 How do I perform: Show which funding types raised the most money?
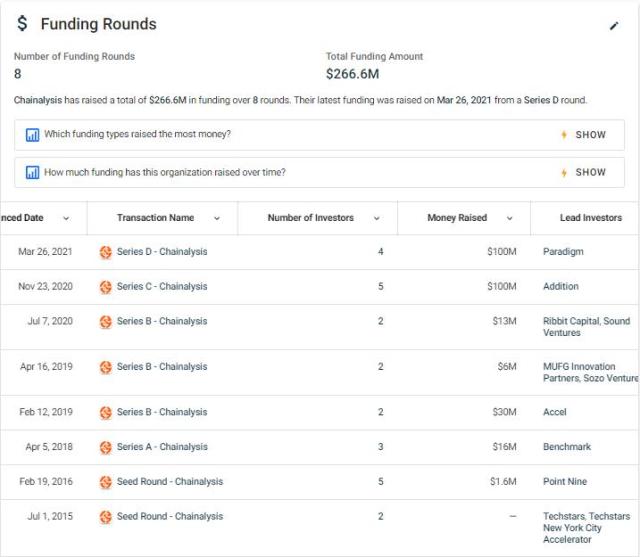coord(590,135)
